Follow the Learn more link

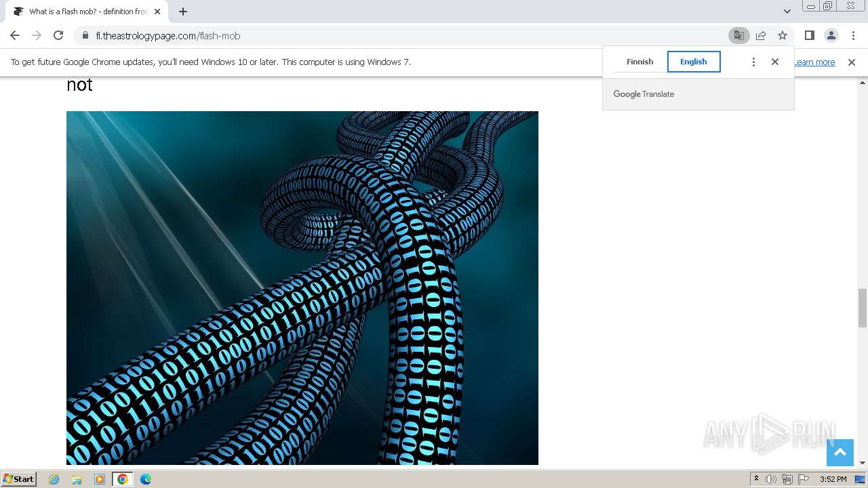click(815, 62)
